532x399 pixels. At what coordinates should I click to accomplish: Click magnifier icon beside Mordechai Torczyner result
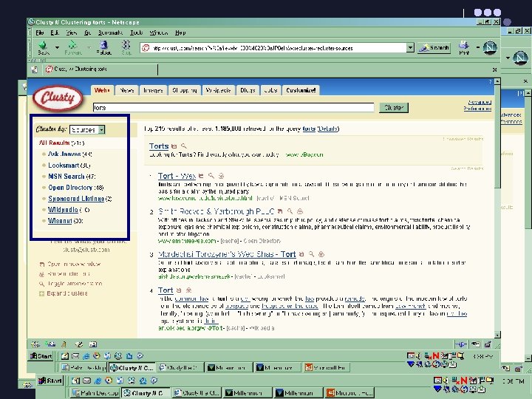(x=312, y=254)
